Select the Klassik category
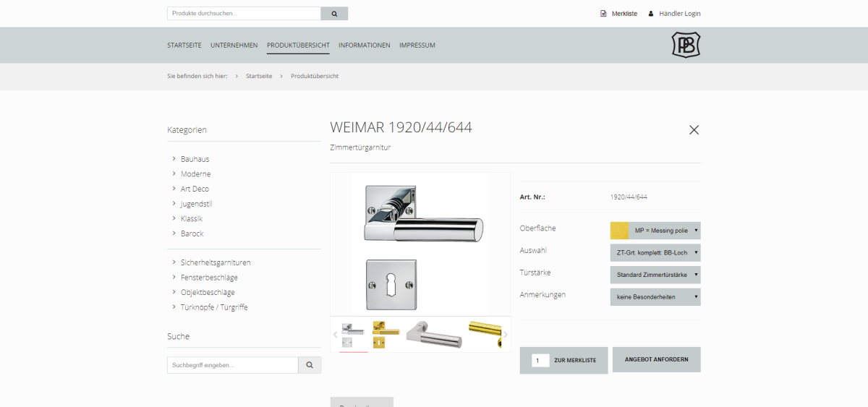 pos(192,218)
